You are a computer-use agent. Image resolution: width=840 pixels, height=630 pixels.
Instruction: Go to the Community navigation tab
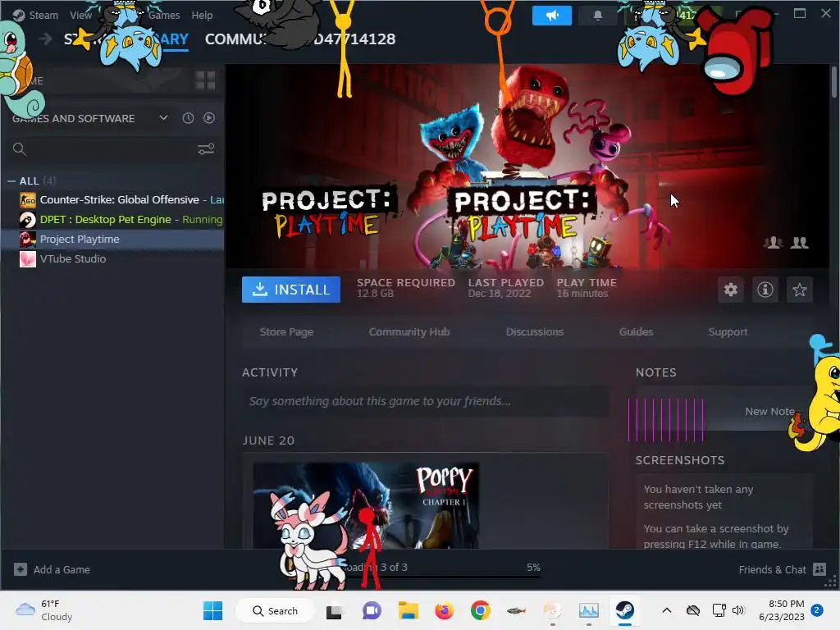(236, 39)
